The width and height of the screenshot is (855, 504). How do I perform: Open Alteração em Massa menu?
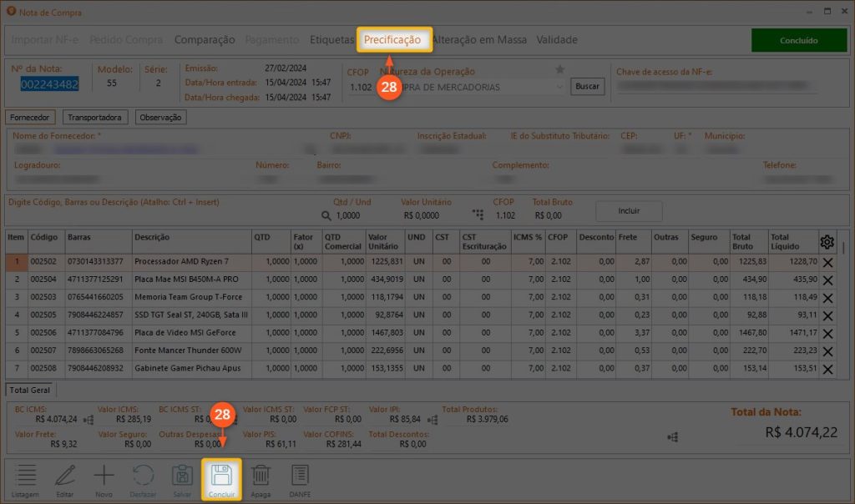(479, 39)
